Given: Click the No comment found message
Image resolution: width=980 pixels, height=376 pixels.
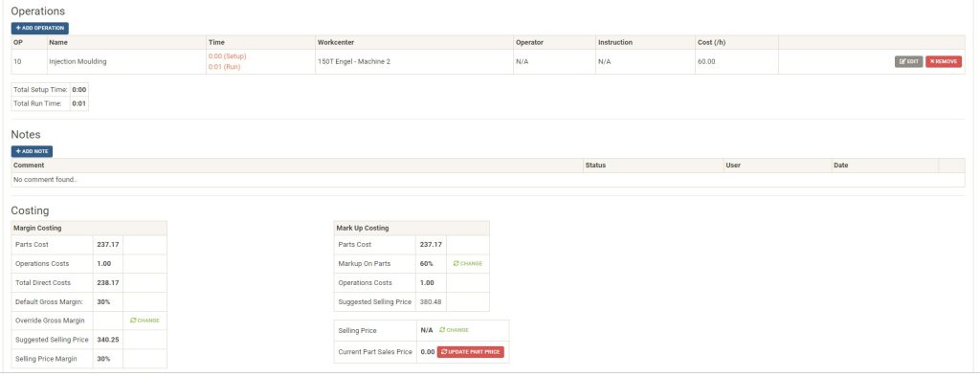Looking at the screenshot, I should [x=45, y=180].
